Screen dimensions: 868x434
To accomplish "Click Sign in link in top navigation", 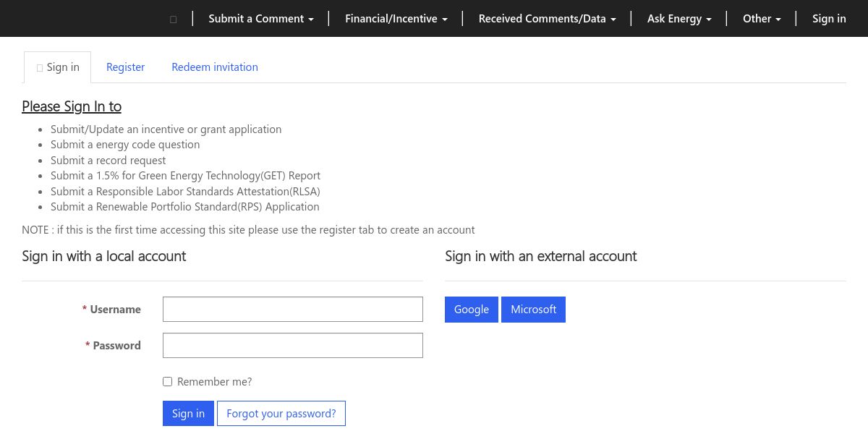I will click(829, 19).
